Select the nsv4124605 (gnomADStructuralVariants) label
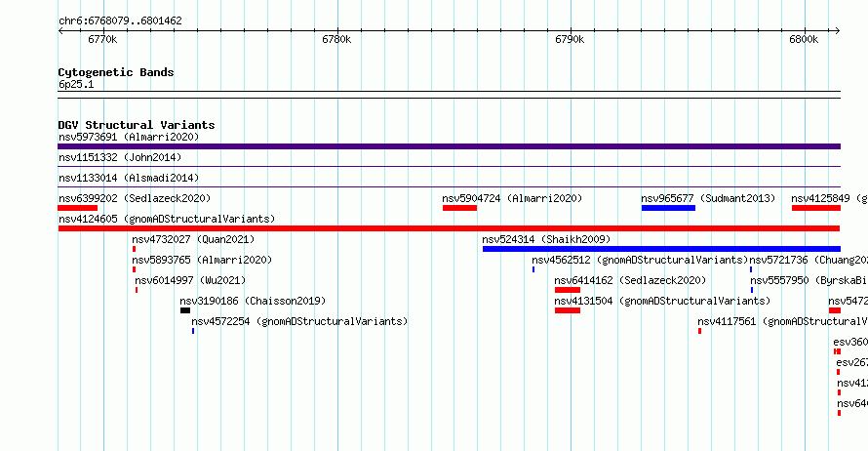Screen dimensions: 868x451 tap(167, 219)
